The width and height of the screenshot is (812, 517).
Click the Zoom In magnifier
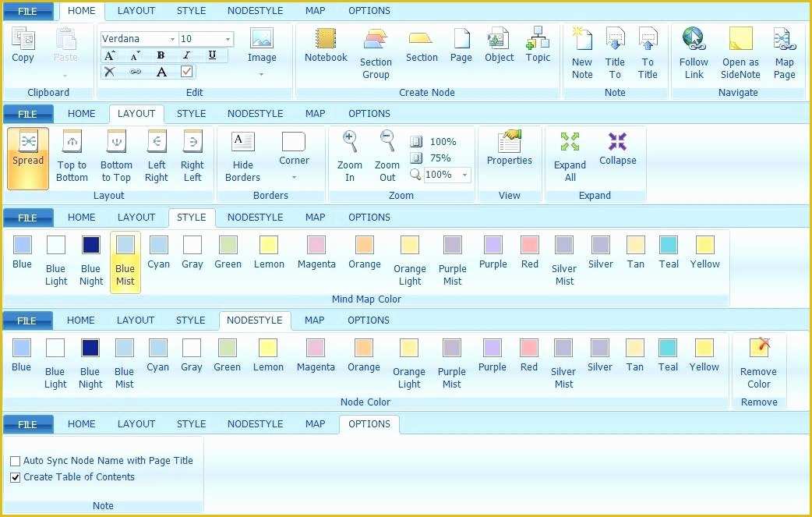(350, 141)
